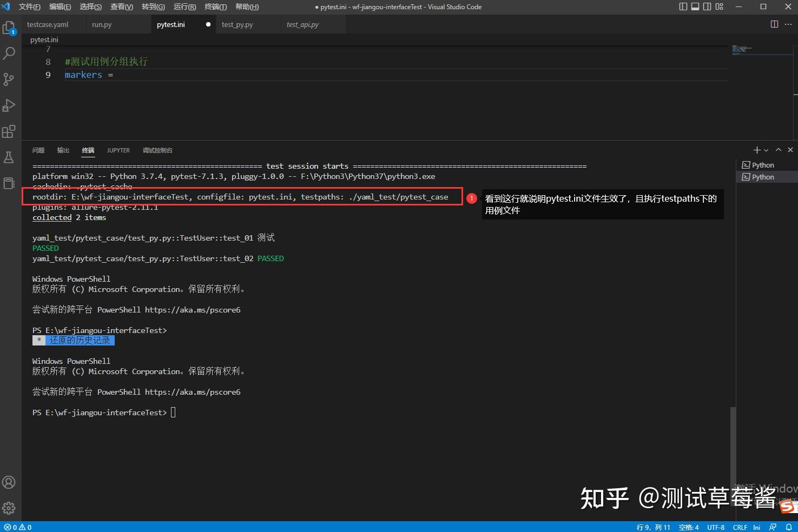Click the test_02 PASSED result line
798x532 pixels.
pyautogui.click(x=158, y=258)
